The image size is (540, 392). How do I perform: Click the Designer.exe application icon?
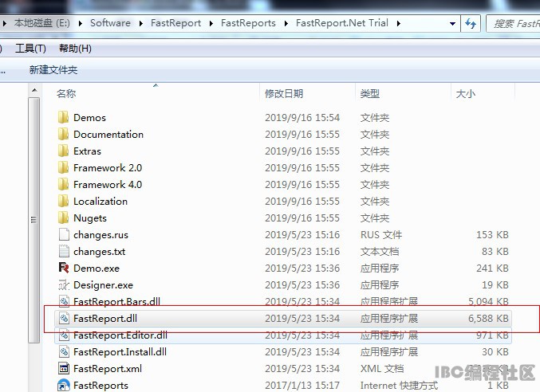(x=64, y=285)
